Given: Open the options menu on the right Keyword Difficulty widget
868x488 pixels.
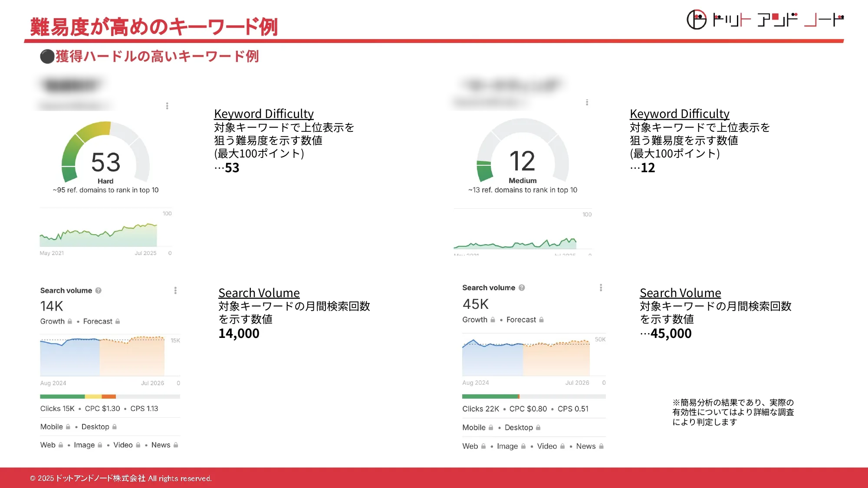Looking at the screenshot, I should pyautogui.click(x=587, y=102).
